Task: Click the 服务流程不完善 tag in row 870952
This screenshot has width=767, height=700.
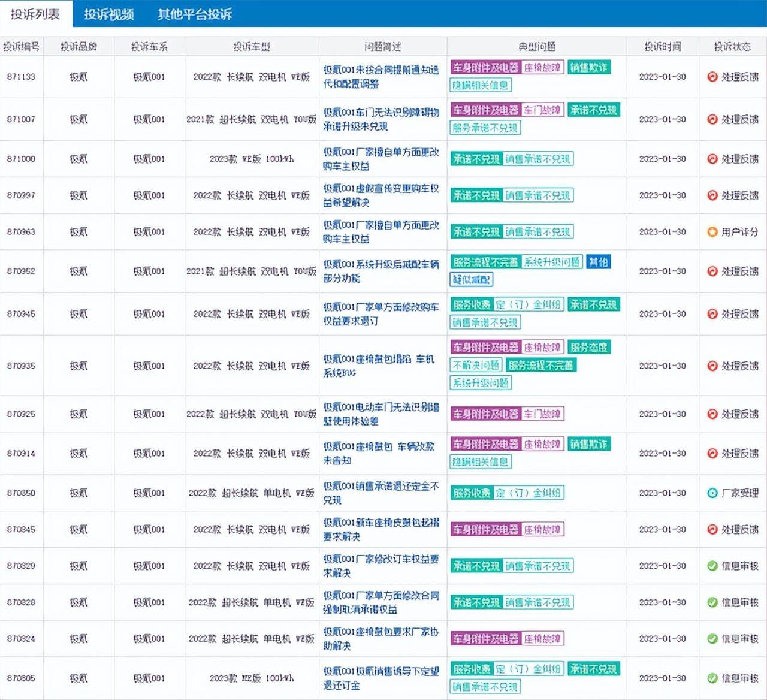Action: pyautogui.click(x=485, y=262)
